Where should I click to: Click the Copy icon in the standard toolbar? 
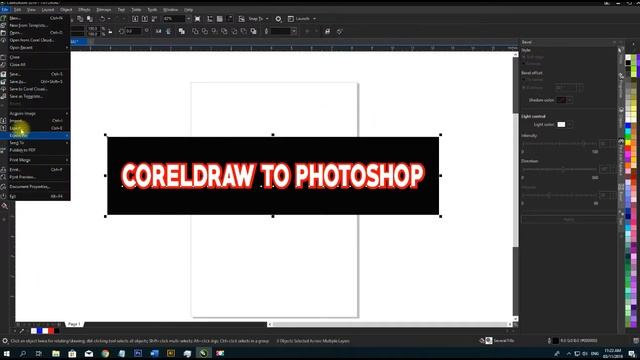coord(80,19)
